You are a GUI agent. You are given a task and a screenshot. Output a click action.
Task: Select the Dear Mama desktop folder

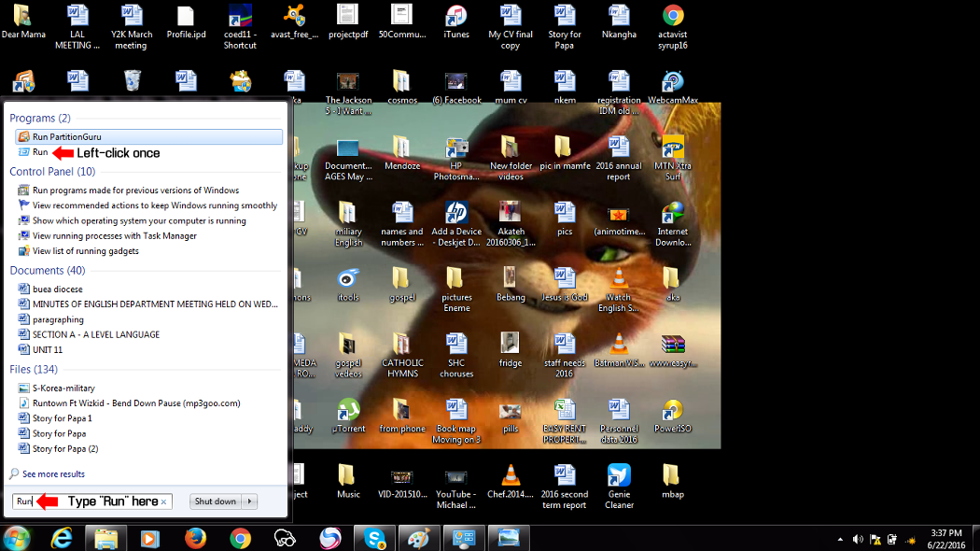23,22
